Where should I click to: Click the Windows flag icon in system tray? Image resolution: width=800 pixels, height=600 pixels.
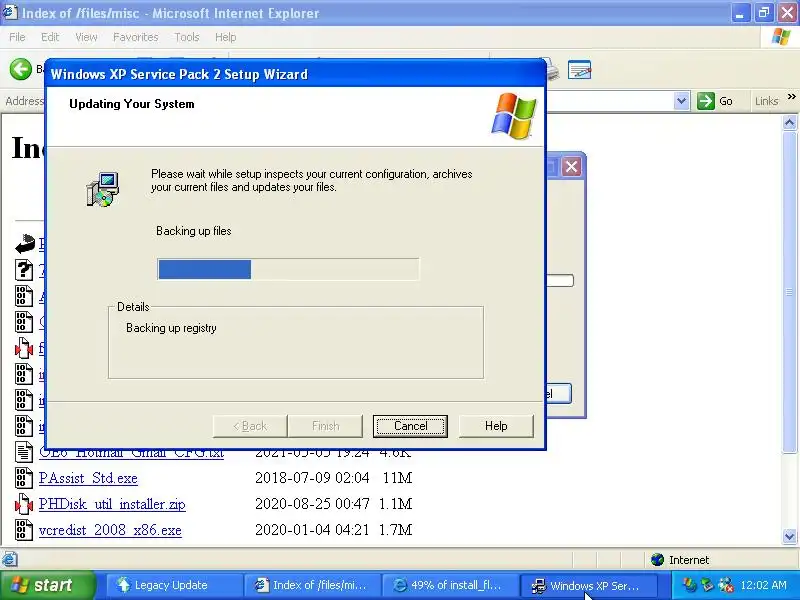pyautogui.click(x=689, y=585)
